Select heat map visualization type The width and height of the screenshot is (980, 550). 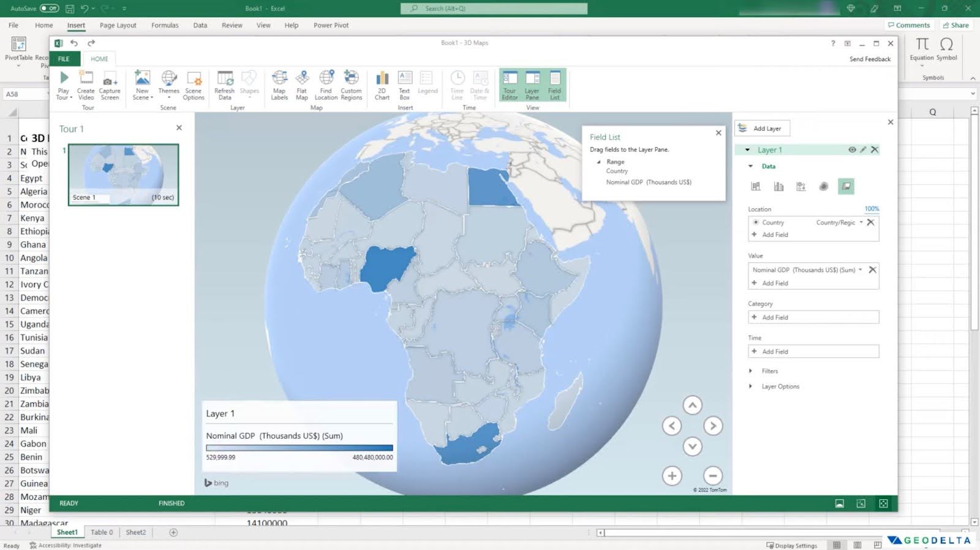click(824, 186)
